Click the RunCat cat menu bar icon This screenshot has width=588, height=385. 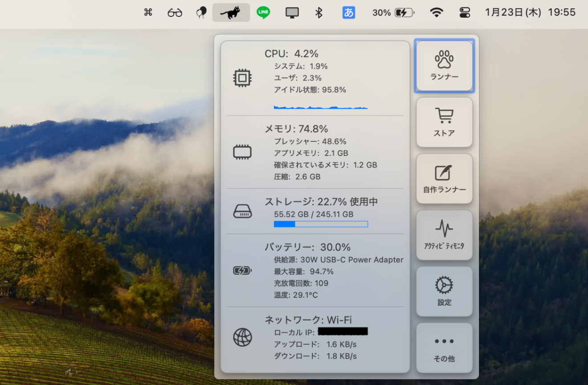[231, 12]
